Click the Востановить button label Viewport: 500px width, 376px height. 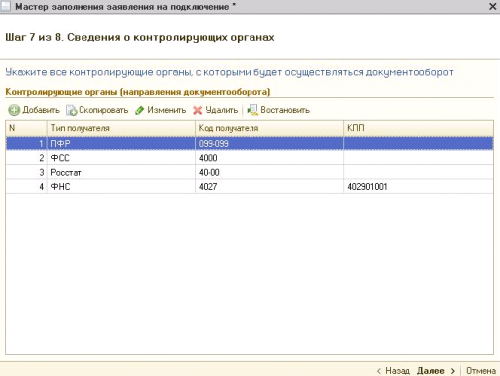(285, 110)
